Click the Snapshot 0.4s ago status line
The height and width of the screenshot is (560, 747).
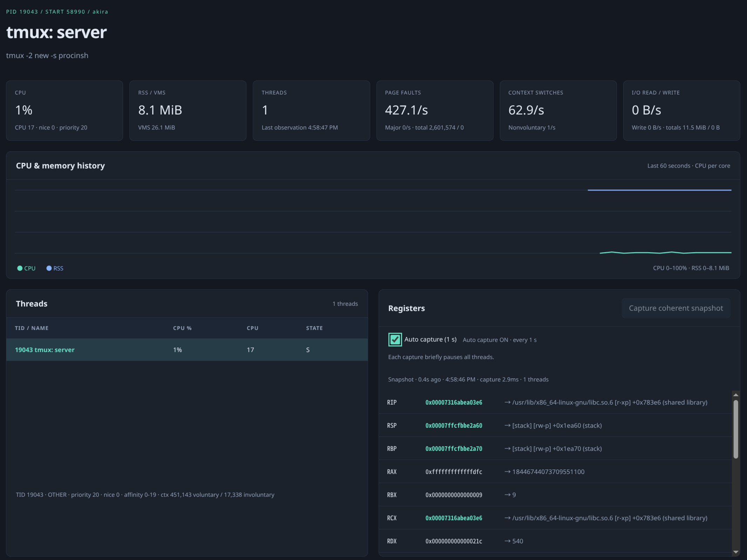coord(468,380)
